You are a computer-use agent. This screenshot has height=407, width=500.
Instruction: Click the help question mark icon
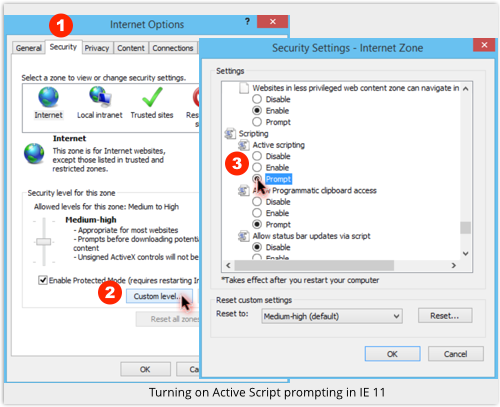tap(247, 22)
